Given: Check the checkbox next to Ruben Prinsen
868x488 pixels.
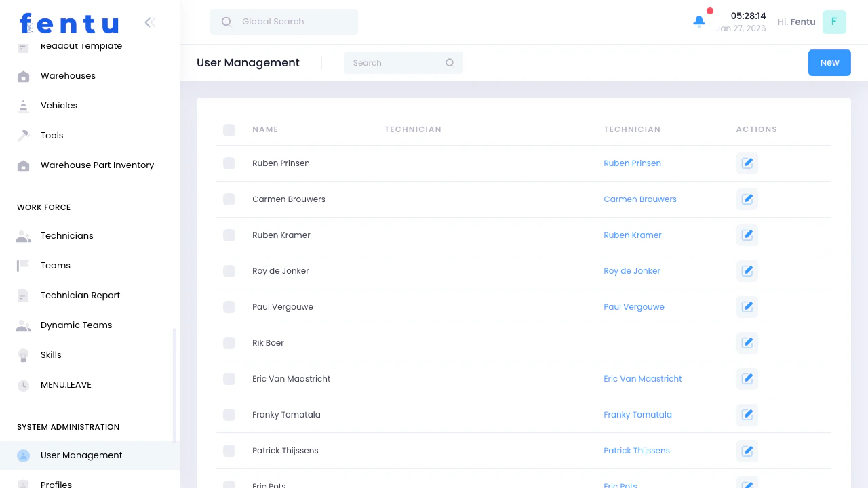Looking at the screenshot, I should click(x=229, y=163).
